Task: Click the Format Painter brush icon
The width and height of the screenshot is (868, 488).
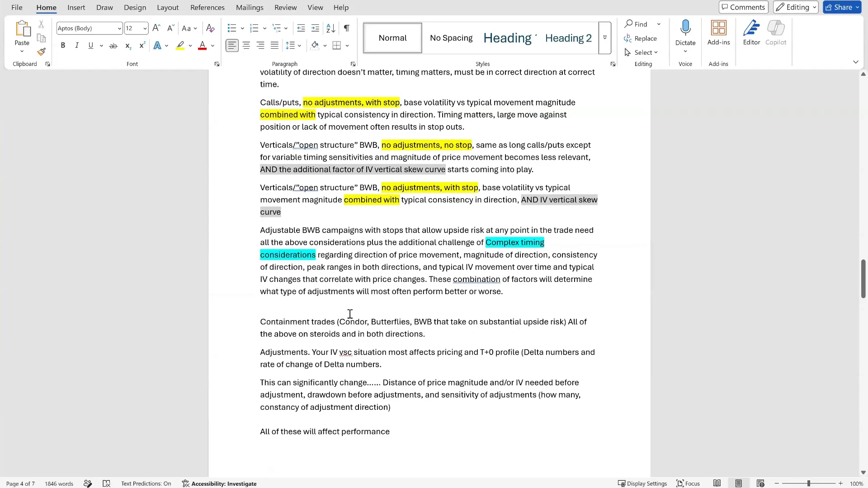Action: click(41, 52)
